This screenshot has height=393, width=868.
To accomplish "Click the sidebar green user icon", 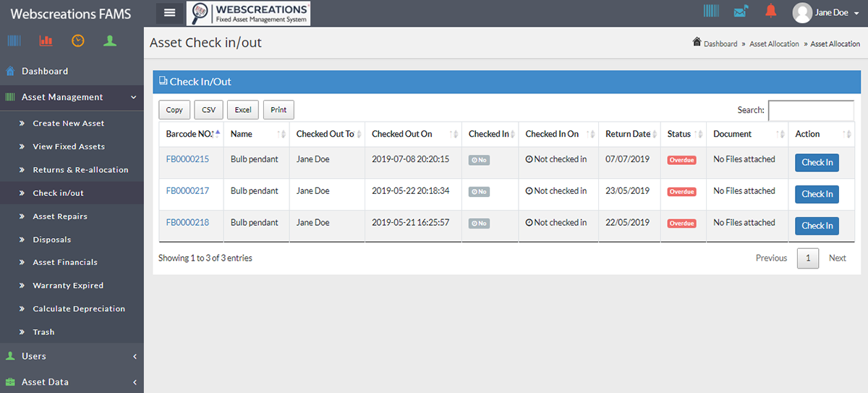I will pos(109,41).
